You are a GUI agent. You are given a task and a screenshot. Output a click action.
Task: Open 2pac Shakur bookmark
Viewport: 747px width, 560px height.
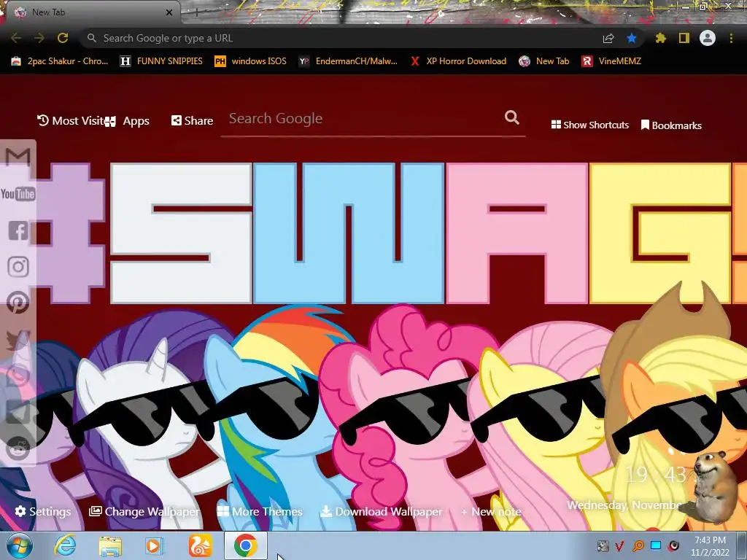60,61
